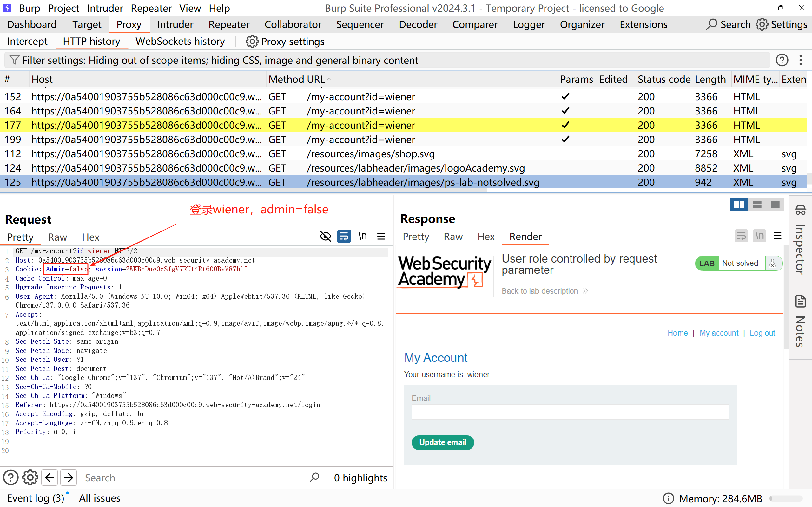This screenshot has height=507, width=812.
Task: Toggle show newline characters in request
Action: click(x=362, y=237)
